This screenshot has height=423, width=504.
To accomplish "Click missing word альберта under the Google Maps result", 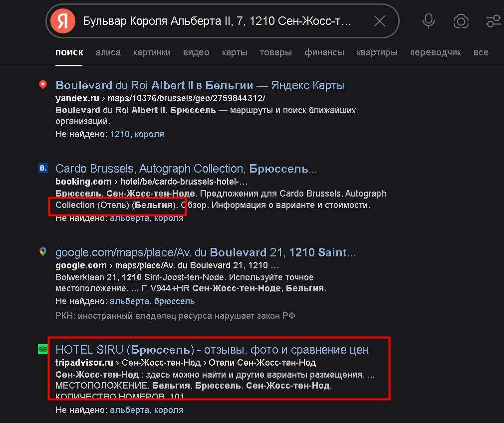I will click(x=129, y=301).
